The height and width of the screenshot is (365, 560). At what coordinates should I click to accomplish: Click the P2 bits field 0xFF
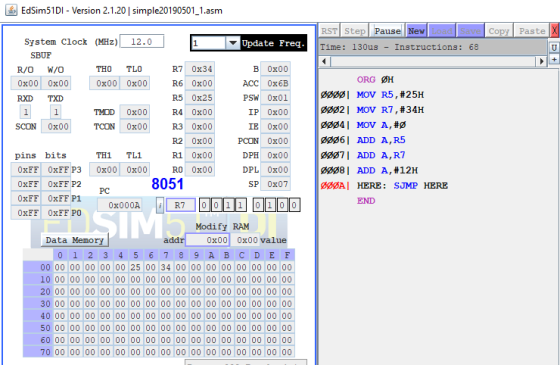point(56,184)
